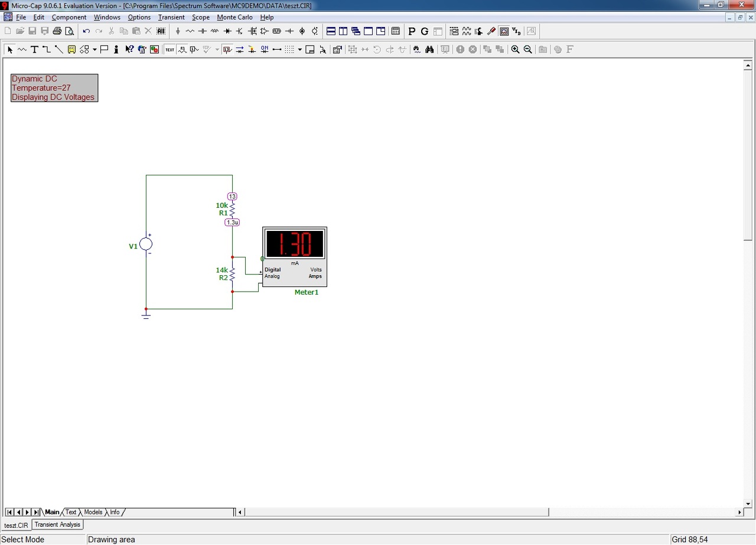Select the 14k resistor value label
The image size is (756, 545).
click(221, 270)
